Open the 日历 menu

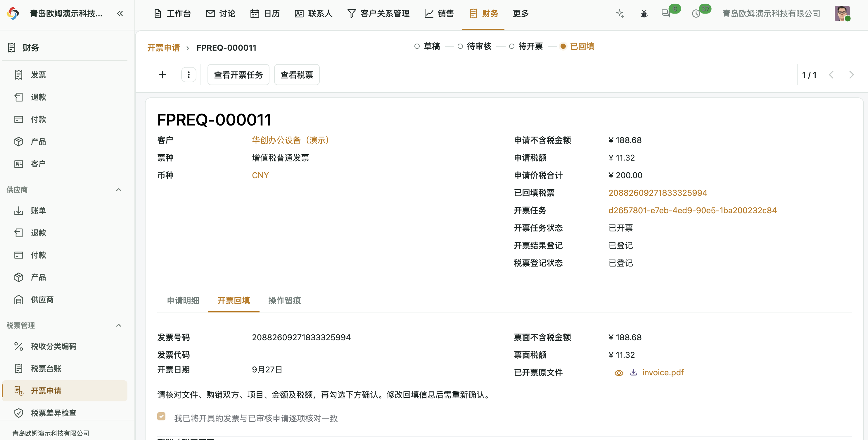coord(265,13)
